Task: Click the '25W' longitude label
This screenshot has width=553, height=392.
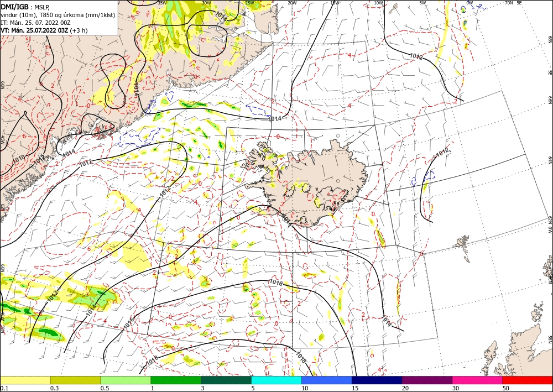Action: pos(249,3)
